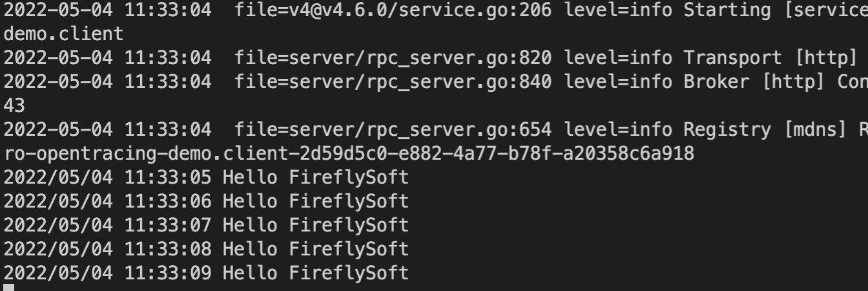Click 'level=info' on the Registry line
The width and height of the screenshot is (868, 291).
pyautogui.click(x=619, y=130)
